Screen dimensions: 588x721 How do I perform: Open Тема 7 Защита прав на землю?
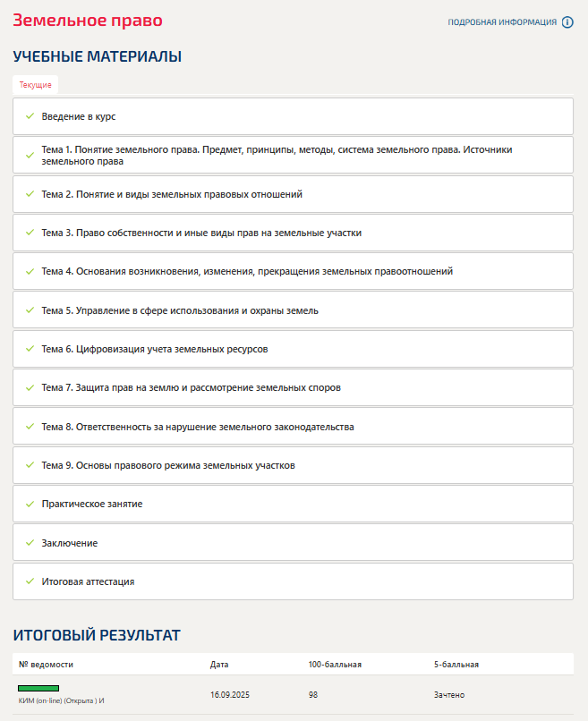point(191,388)
